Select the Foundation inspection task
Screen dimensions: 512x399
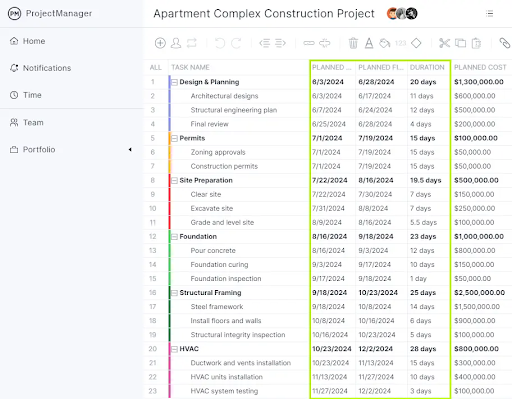coord(226,279)
